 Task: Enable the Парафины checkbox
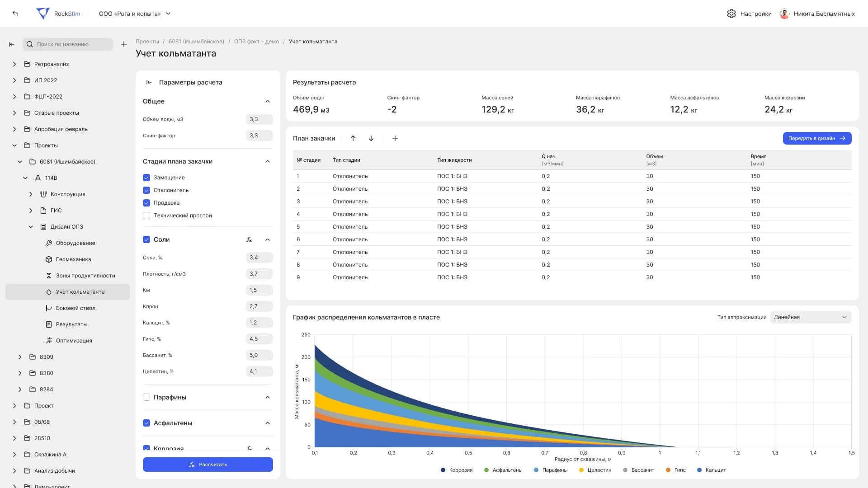[146, 397]
